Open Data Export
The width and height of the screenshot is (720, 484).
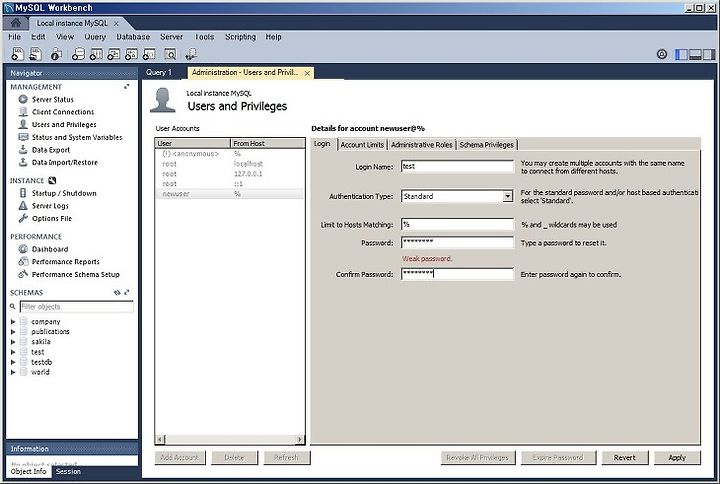pyautogui.click(x=51, y=150)
